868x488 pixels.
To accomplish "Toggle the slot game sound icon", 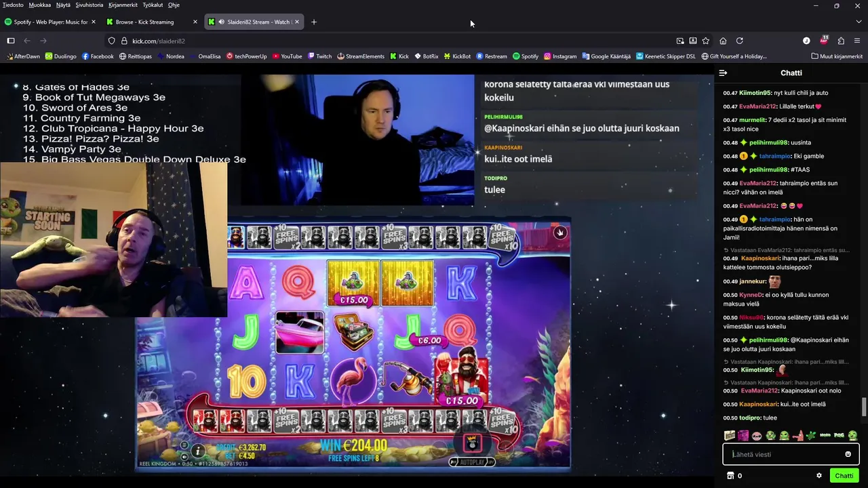I will (x=184, y=457).
